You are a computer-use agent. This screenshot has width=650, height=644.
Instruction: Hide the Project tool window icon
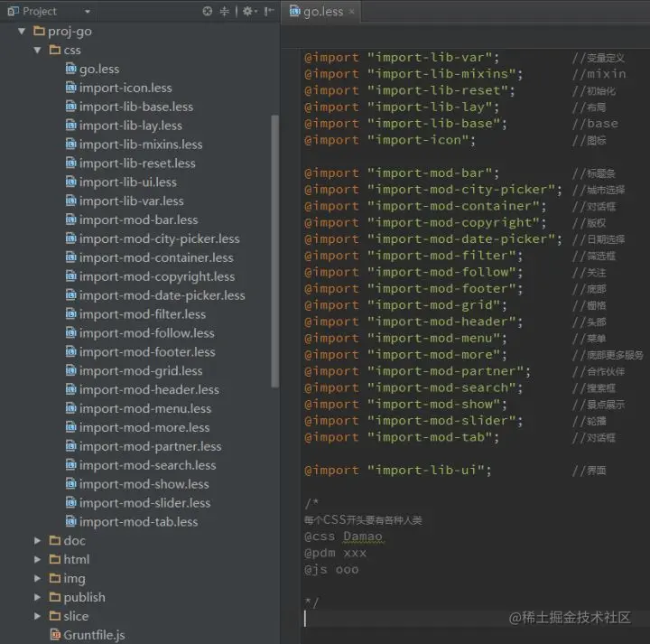(x=269, y=11)
